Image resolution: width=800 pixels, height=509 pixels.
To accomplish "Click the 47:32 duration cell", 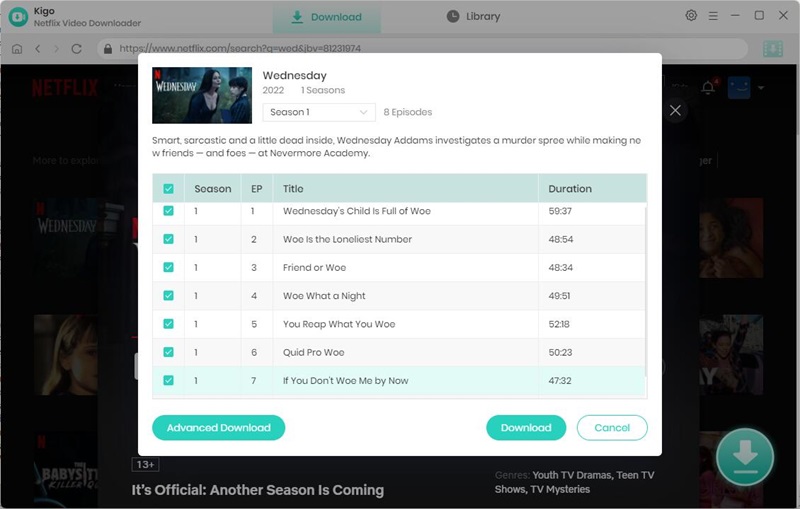I will [560, 380].
